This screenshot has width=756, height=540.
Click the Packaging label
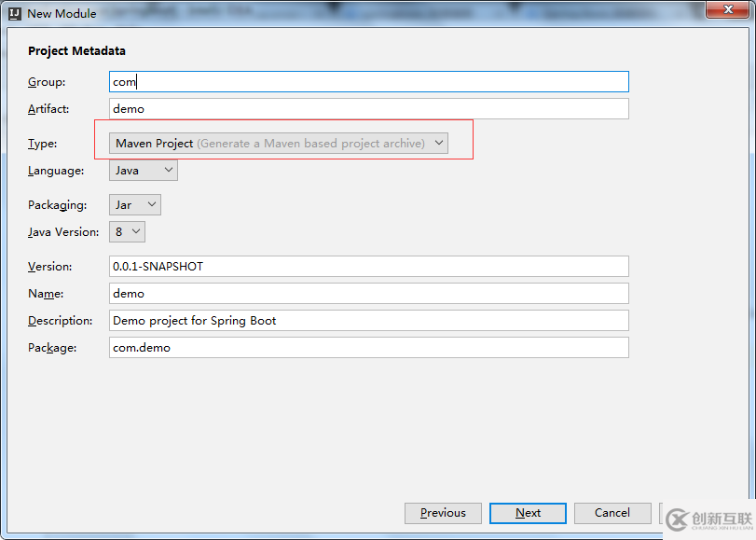point(58,205)
